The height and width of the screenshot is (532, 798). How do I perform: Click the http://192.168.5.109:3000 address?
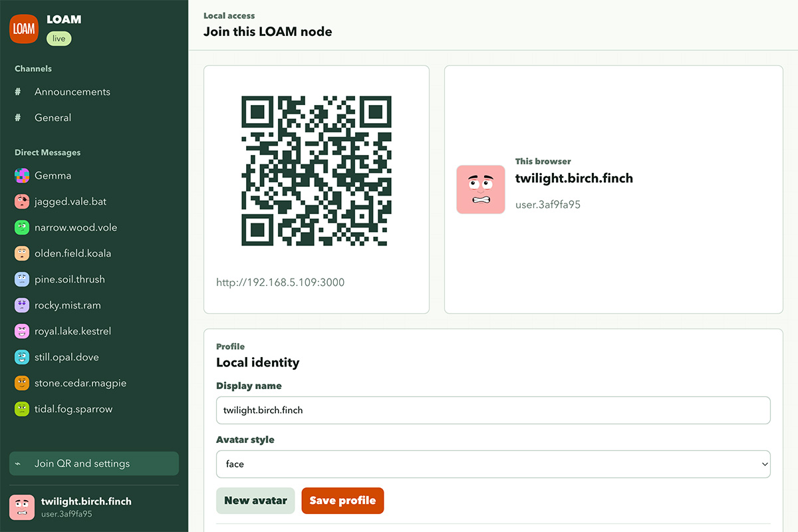coord(281,283)
